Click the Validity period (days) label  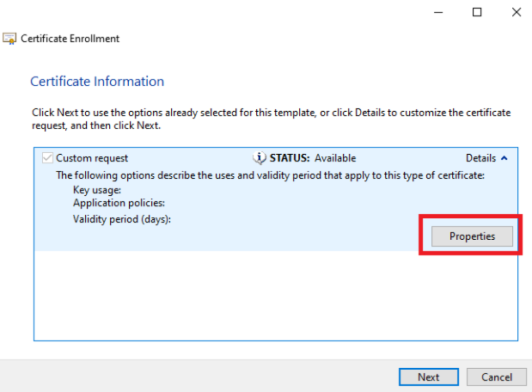click(x=122, y=219)
